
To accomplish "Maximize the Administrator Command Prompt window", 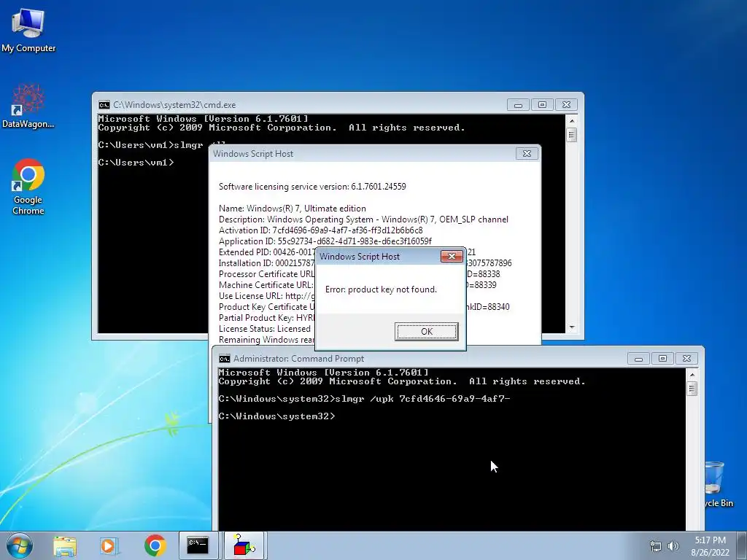I will 662,359.
